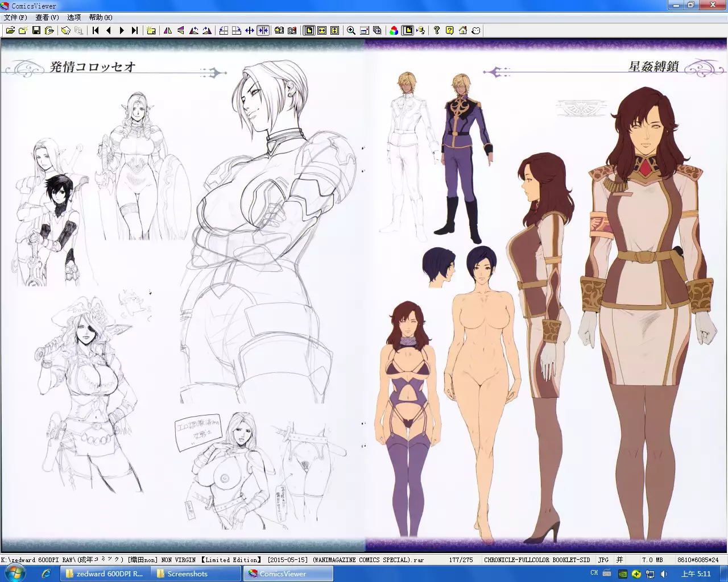
Task: Click the split page right arrow icon
Action: point(237,31)
